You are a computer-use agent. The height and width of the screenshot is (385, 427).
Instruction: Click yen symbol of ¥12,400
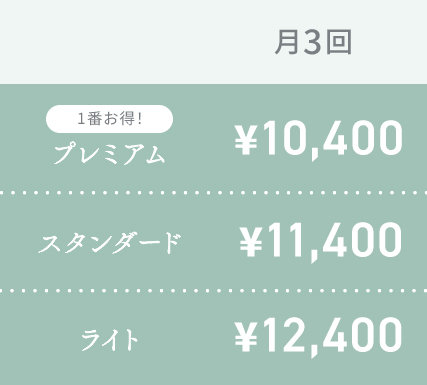point(246,336)
